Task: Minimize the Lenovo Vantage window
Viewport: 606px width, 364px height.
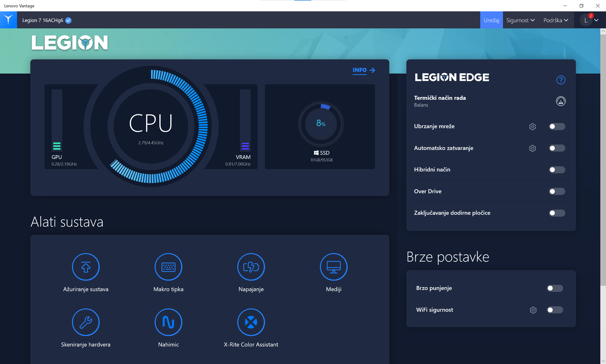Action: pyautogui.click(x=565, y=6)
